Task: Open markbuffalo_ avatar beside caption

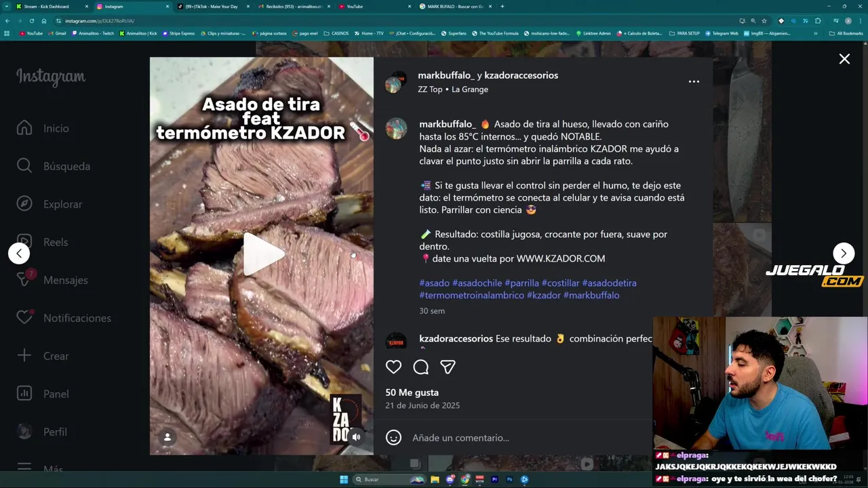Action: (x=396, y=128)
